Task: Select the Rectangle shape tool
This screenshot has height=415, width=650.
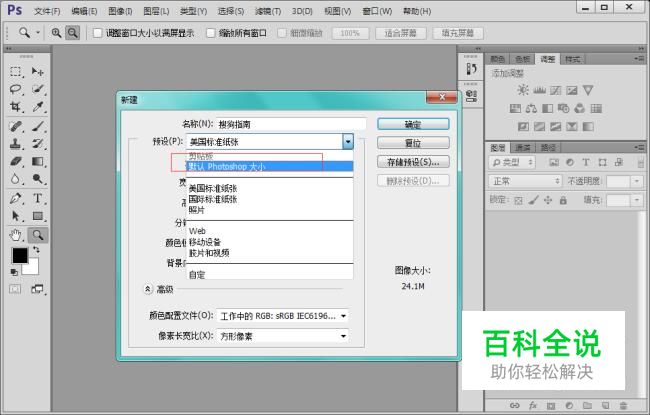Action: (x=38, y=216)
